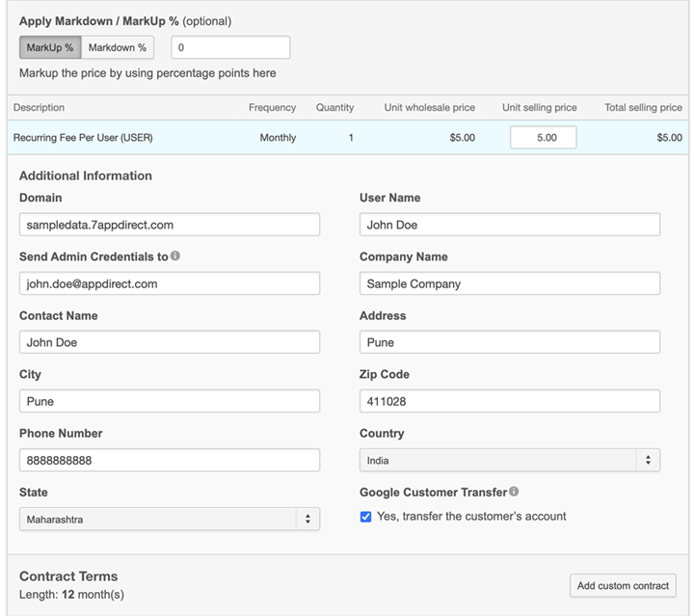Click the Domain text field
This screenshot has width=694, height=616.
(169, 225)
